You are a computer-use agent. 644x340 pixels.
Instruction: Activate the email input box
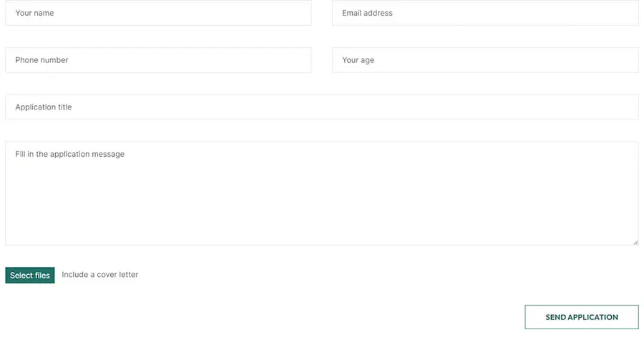click(x=484, y=13)
